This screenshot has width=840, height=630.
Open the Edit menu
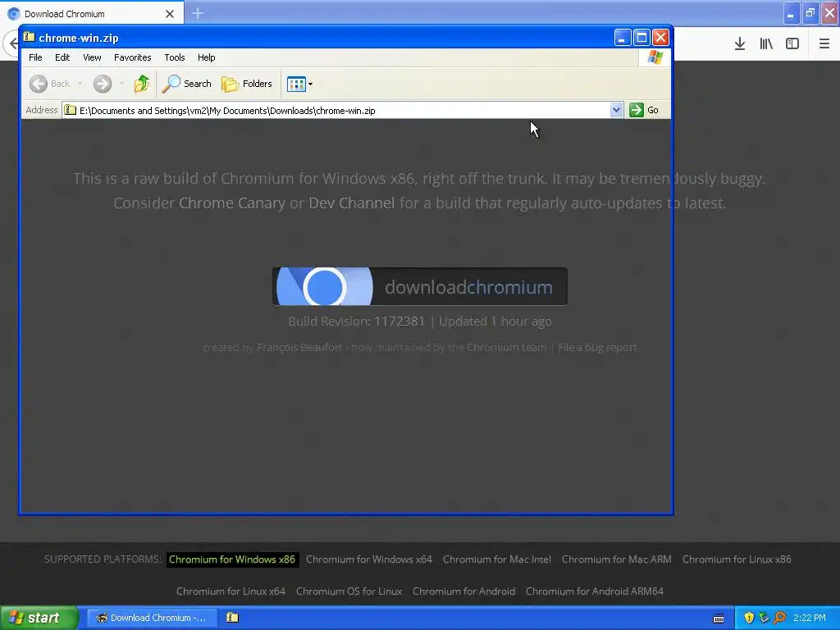[62, 57]
